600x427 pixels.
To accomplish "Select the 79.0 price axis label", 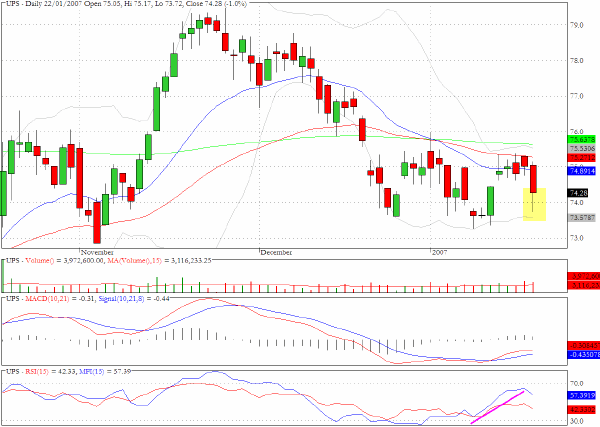I will [577, 25].
